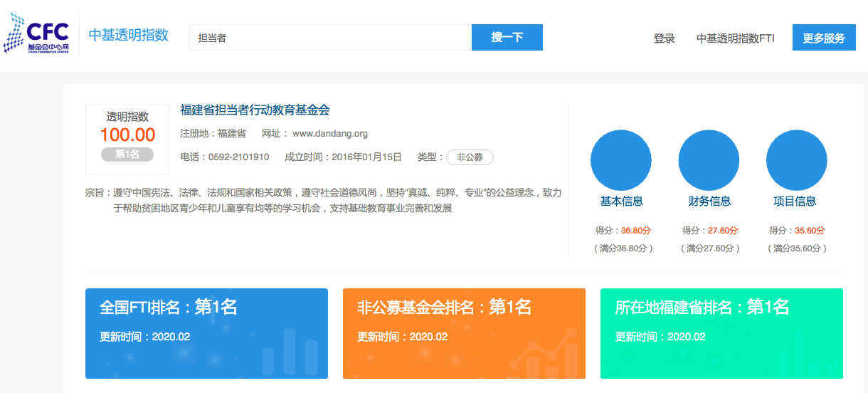Click the 更新时间 text in the green card

660,337
